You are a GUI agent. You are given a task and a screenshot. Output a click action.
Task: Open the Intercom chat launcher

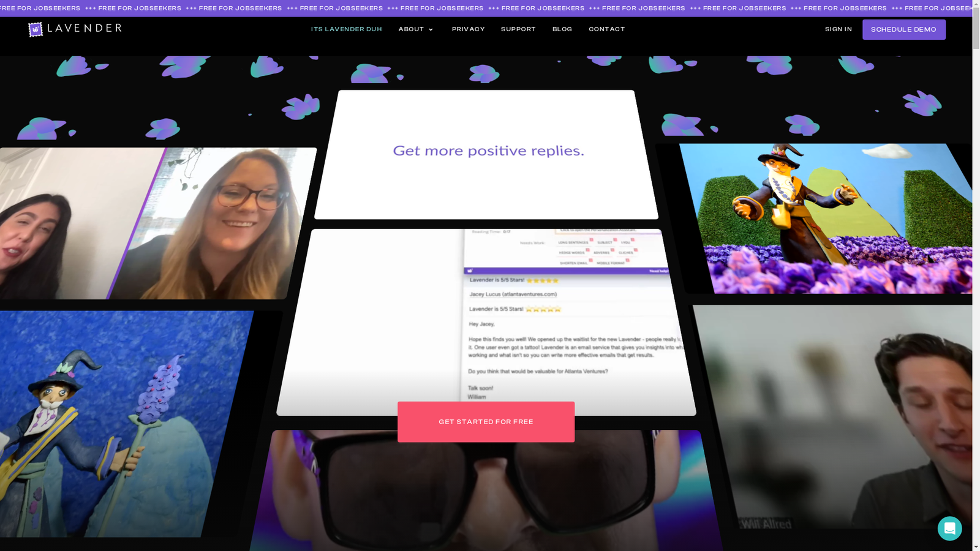(x=949, y=528)
